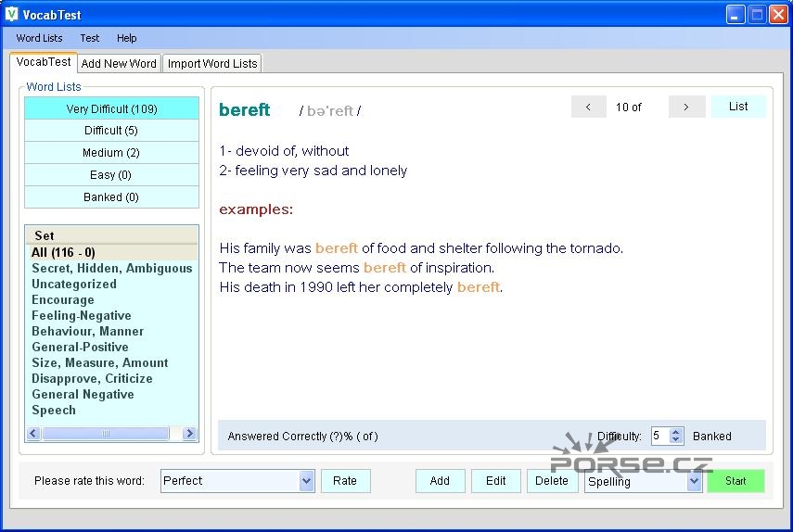
Task: Open the Help menu
Action: pos(126,38)
